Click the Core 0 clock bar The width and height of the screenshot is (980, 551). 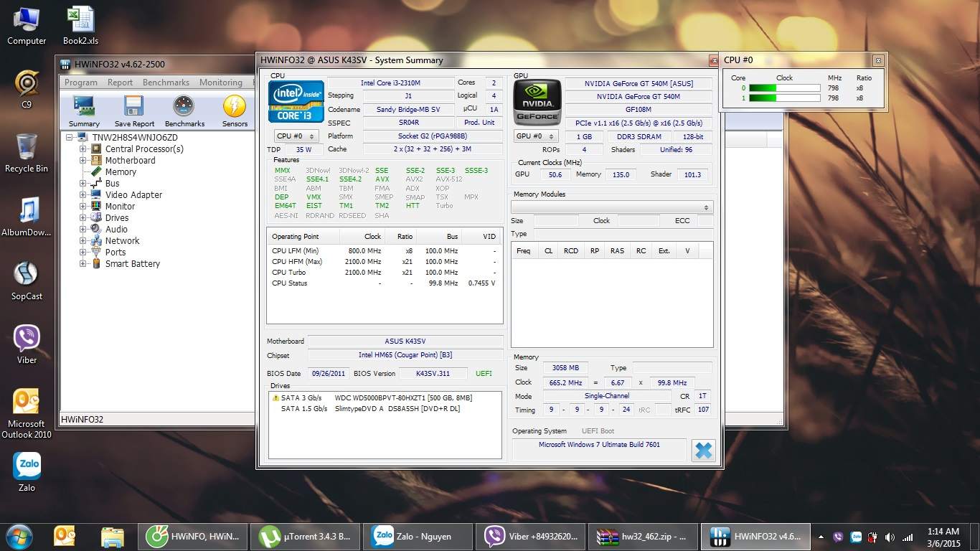[x=784, y=88]
